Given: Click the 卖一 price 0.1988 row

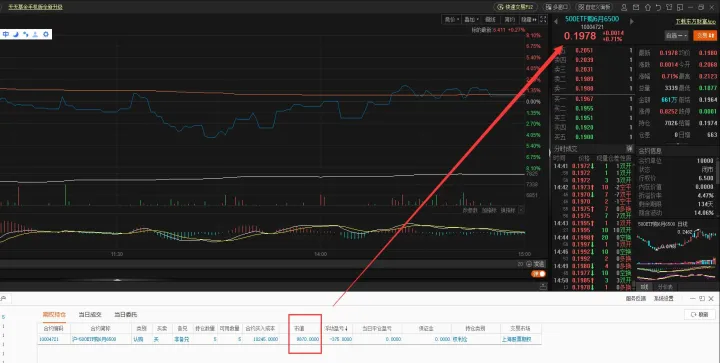Looking at the screenshot, I should [592, 89].
